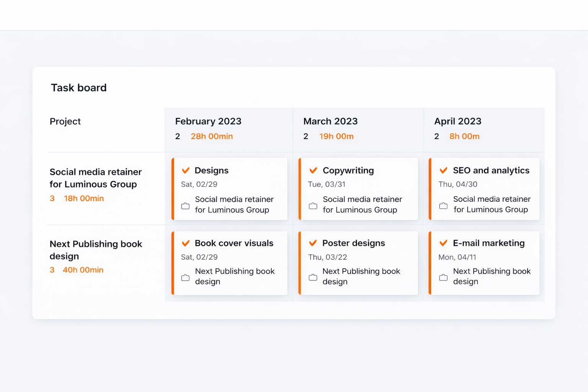The height and width of the screenshot is (392, 588).
Task: Click the checkmark on Designs task
Action: point(186,170)
